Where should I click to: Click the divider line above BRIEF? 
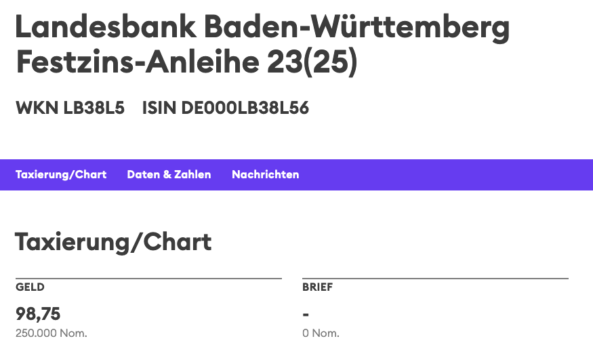click(434, 279)
